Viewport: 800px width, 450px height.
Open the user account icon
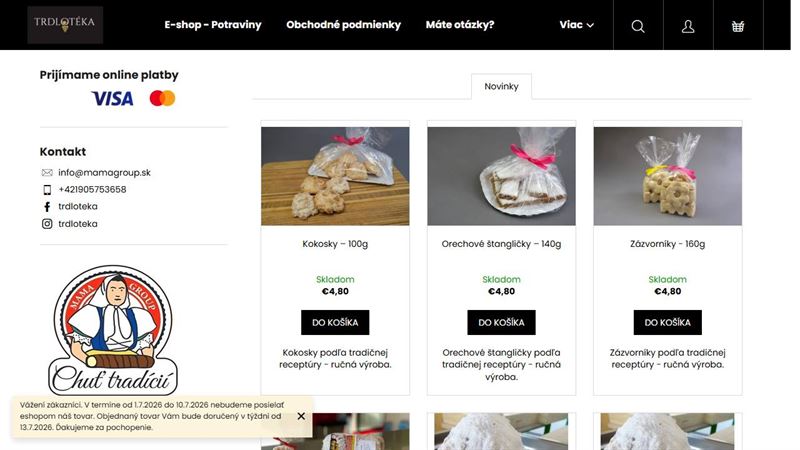688,26
